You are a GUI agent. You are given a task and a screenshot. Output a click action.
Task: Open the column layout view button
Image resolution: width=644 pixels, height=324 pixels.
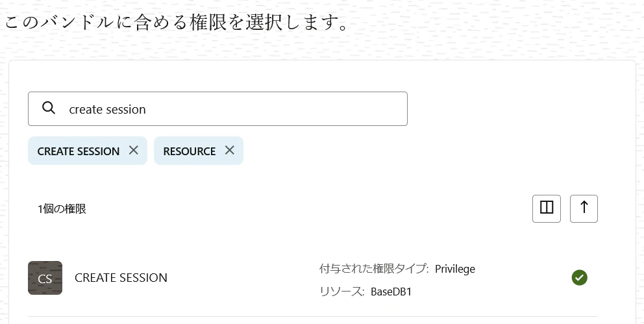[546, 208]
